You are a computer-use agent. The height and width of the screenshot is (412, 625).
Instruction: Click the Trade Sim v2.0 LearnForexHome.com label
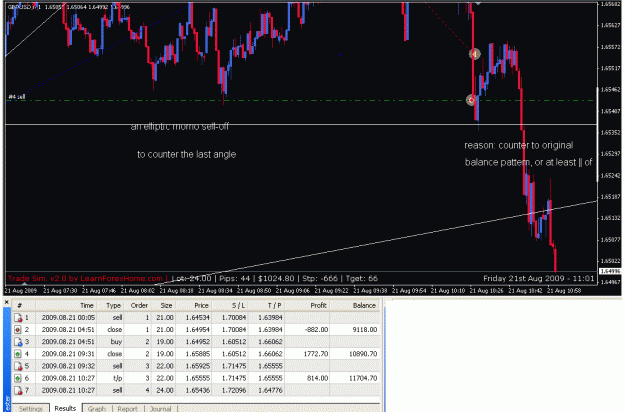85,279
